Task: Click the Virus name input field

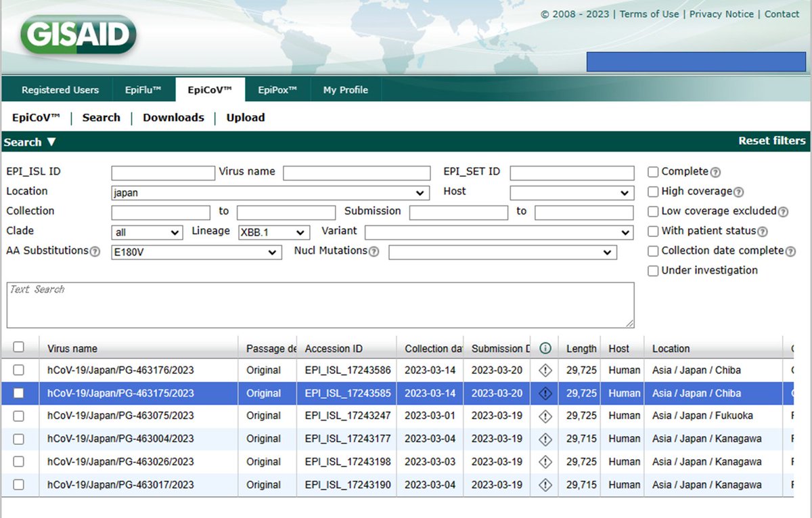Action: click(x=357, y=173)
